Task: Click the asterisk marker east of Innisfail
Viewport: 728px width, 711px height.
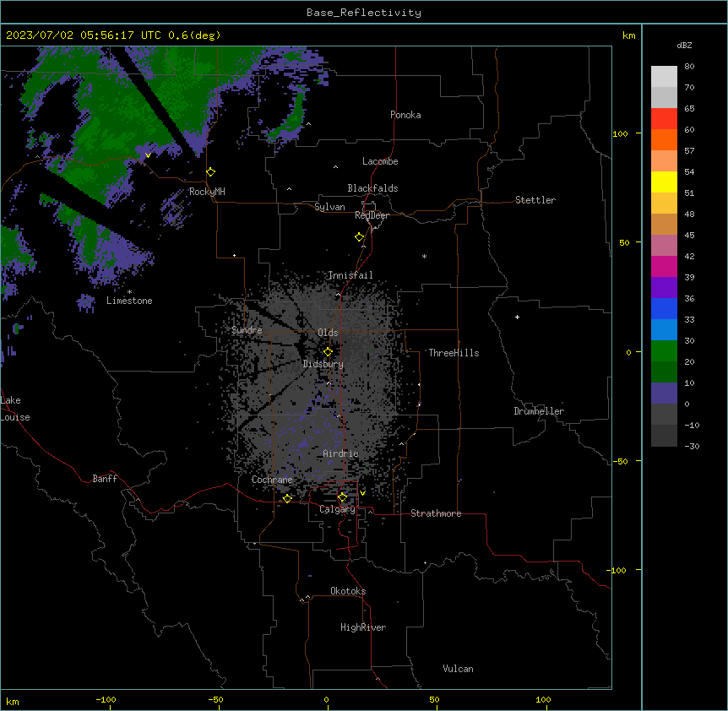Action: (x=424, y=256)
